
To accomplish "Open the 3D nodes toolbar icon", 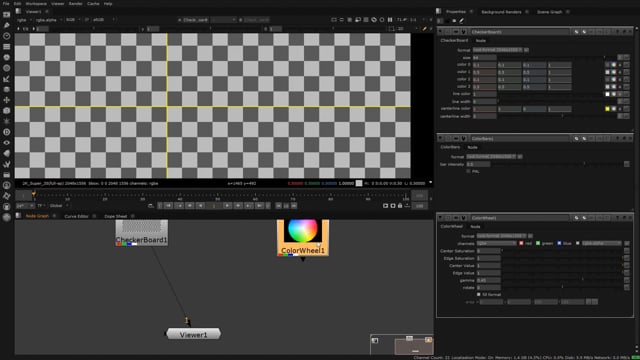I will click(7, 111).
